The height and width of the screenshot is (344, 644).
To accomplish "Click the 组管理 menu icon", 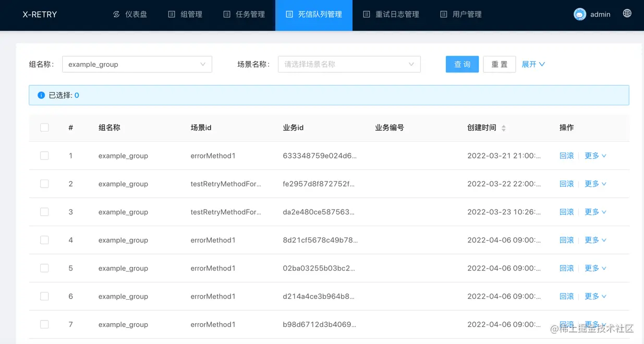I will [172, 15].
